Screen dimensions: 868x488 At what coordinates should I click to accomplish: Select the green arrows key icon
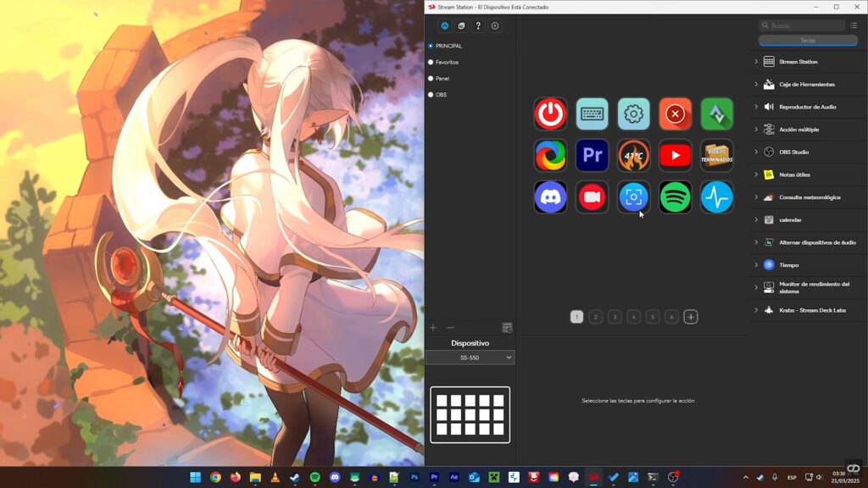[x=717, y=114]
